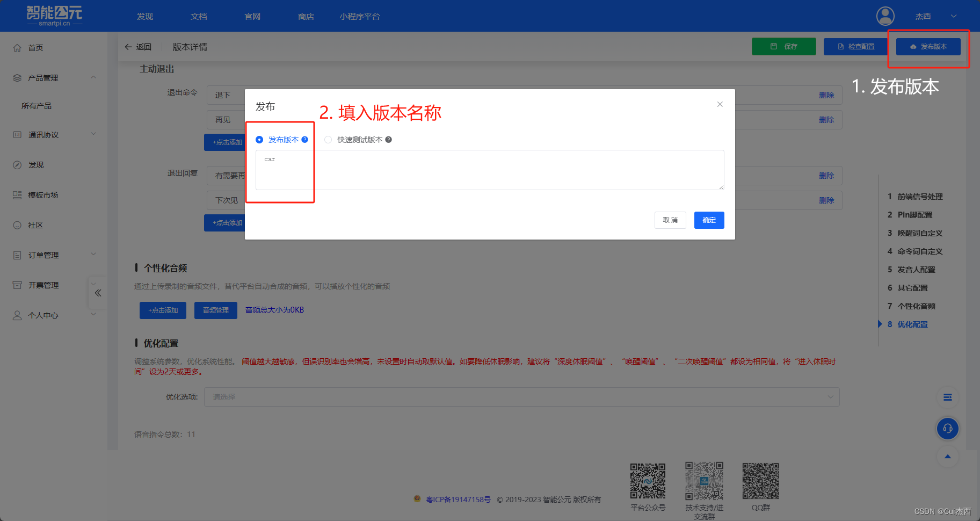Click the 订单管理 icon

(17, 255)
